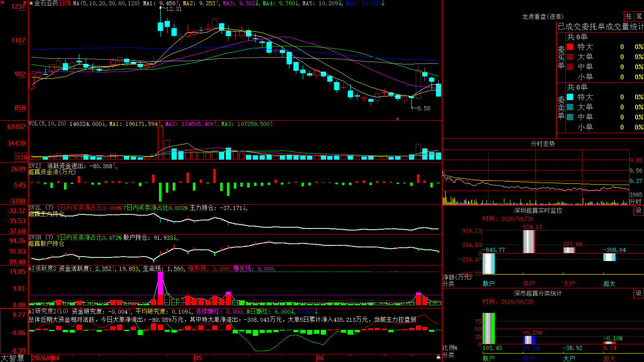Select the AI活跃度2 indicator label
The image size is (644, 362).
pos(43,268)
